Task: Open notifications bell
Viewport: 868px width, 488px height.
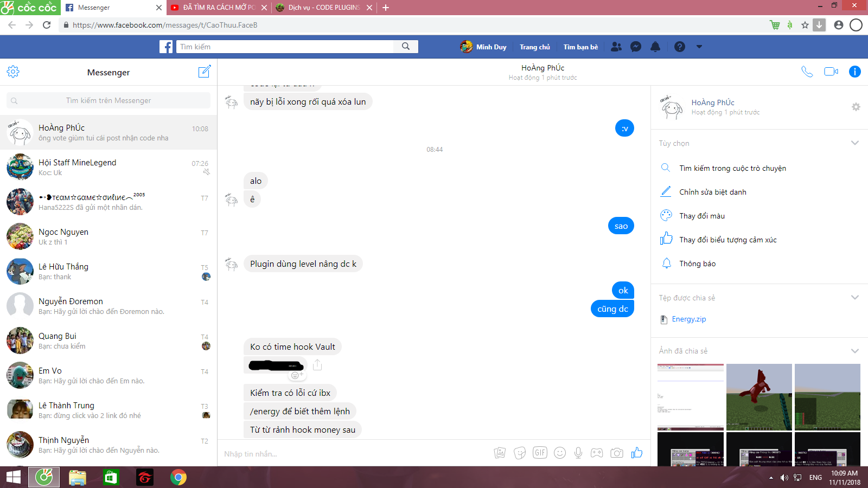Action: [655, 47]
